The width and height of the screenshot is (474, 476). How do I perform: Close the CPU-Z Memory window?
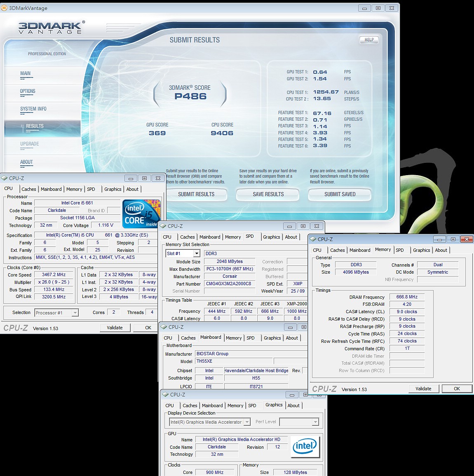point(467,239)
